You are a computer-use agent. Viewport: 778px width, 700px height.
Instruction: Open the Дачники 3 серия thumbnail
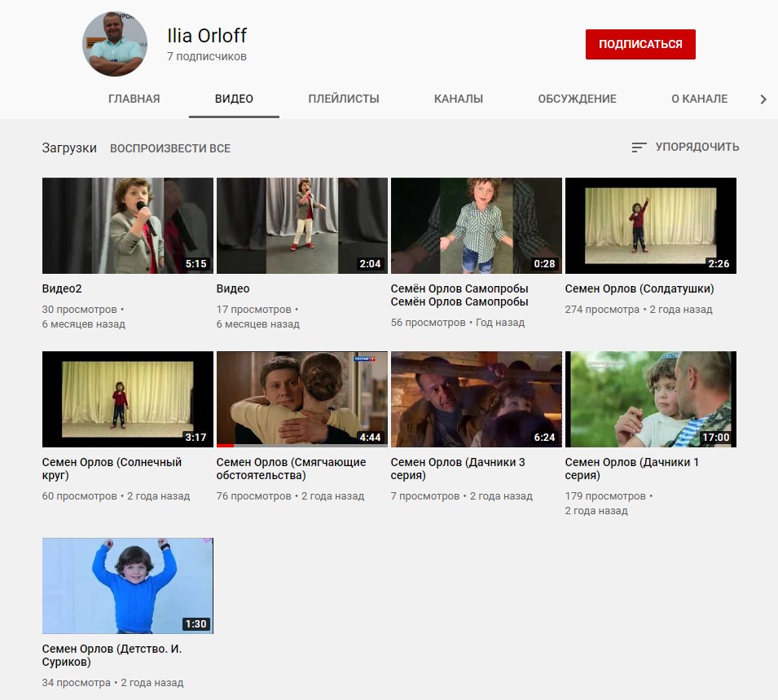click(x=476, y=399)
